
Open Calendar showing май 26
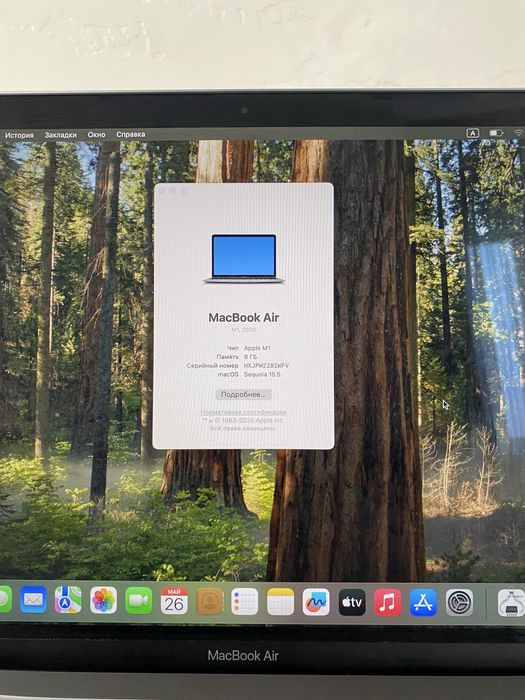(174, 601)
